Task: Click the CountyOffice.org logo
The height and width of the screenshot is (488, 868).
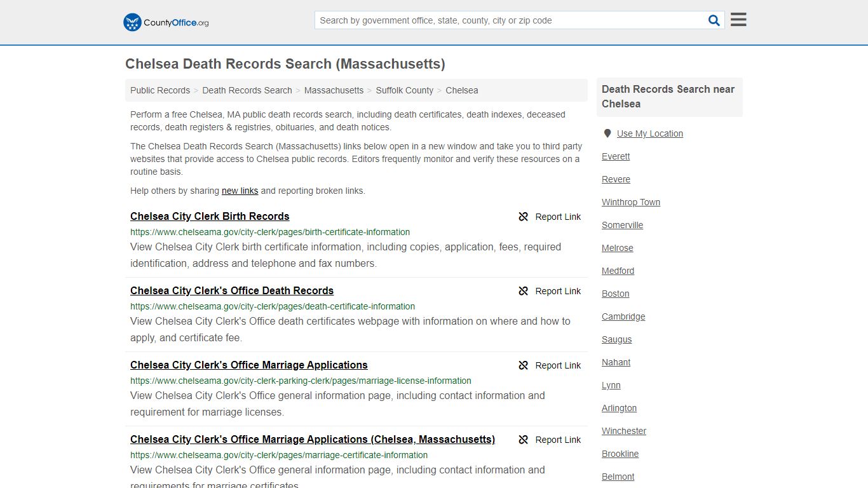Action: click(166, 22)
